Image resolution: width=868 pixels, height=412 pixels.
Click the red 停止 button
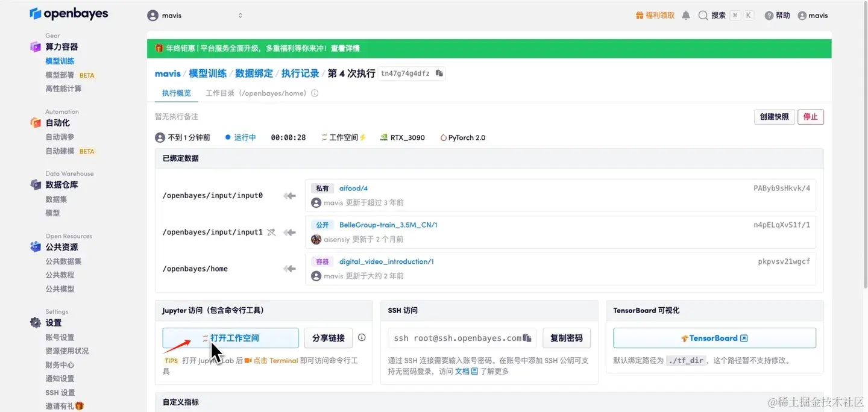(x=811, y=117)
